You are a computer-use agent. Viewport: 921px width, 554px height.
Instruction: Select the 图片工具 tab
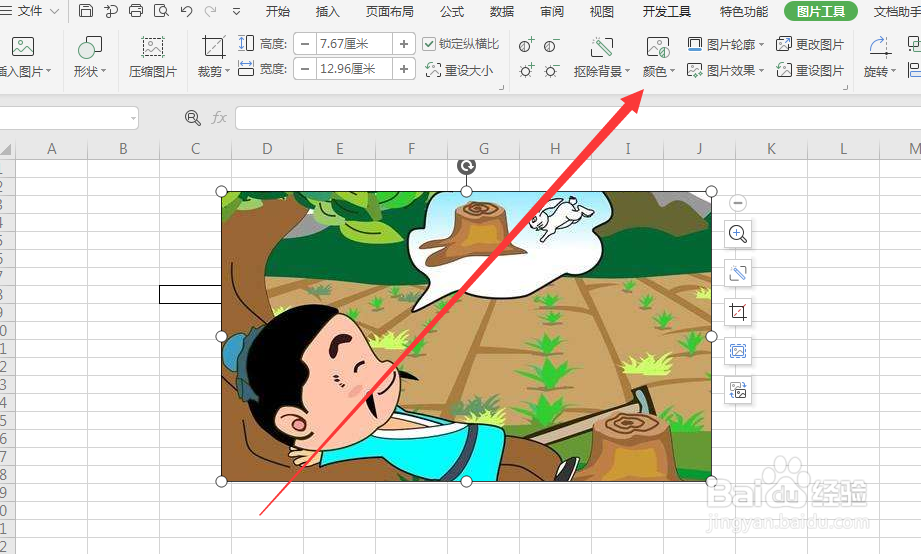(821, 11)
